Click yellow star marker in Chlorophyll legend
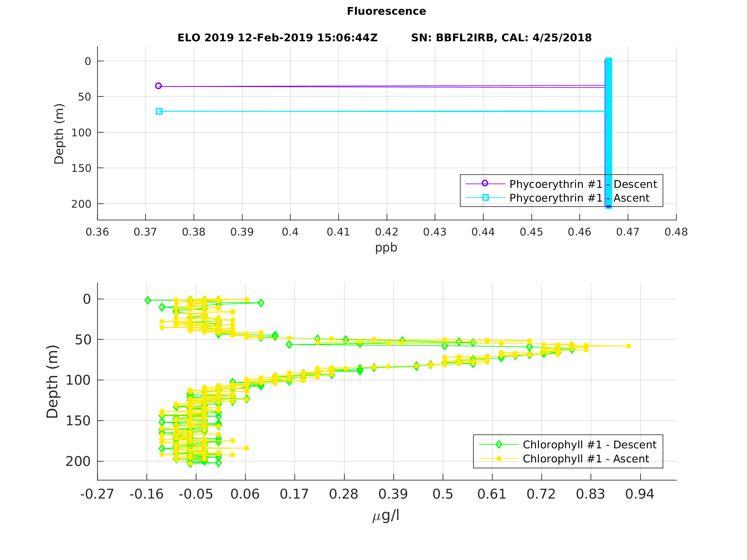747x560 pixels. point(499,459)
